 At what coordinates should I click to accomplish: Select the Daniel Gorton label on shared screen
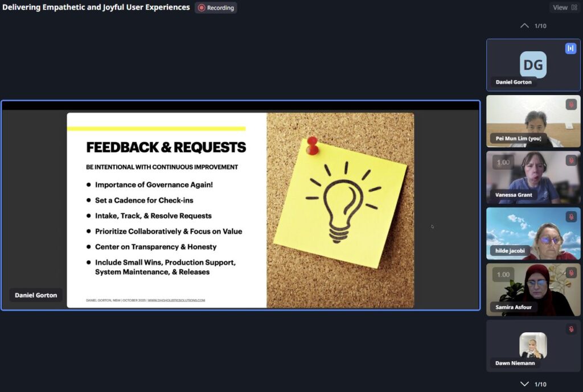point(36,295)
